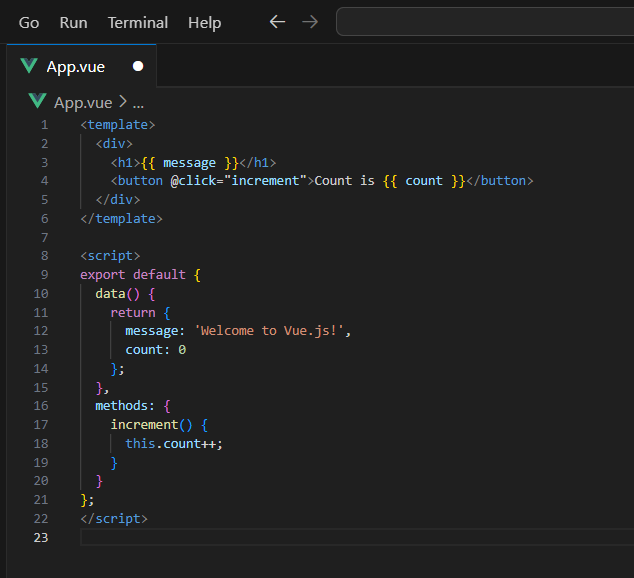Screen dimensions: 634x578
Task: Click 'this.count++;' on line 18
Action: point(174,444)
